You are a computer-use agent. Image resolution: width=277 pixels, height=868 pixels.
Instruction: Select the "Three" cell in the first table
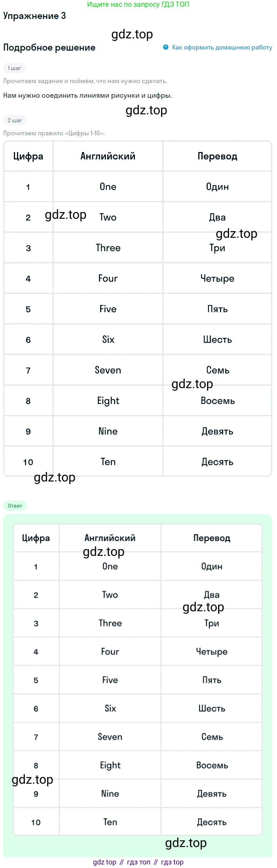[x=108, y=248]
